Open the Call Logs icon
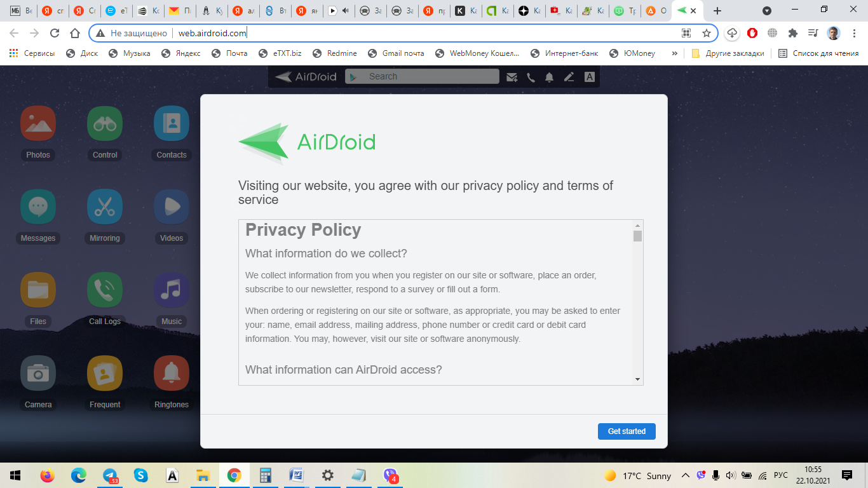This screenshot has height=488, width=868. click(x=105, y=290)
